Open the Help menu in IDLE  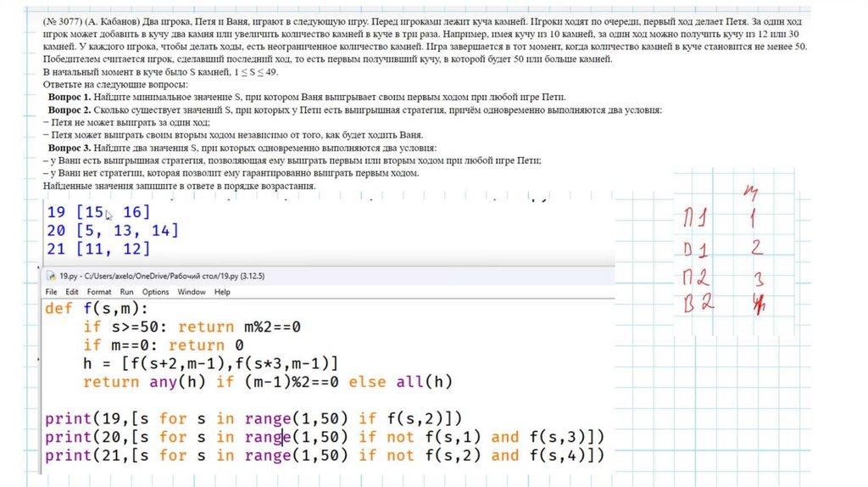coord(222,291)
